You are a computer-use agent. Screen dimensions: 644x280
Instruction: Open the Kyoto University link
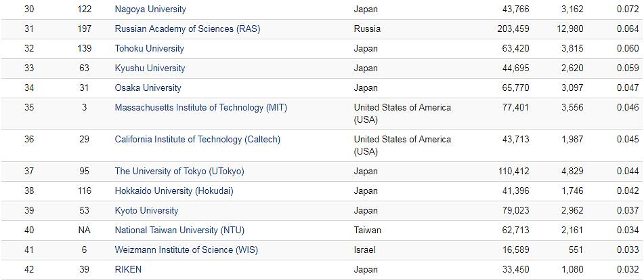click(x=146, y=211)
